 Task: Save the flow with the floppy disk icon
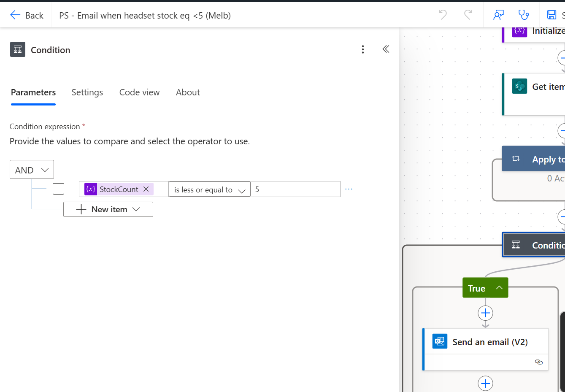pos(551,15)
